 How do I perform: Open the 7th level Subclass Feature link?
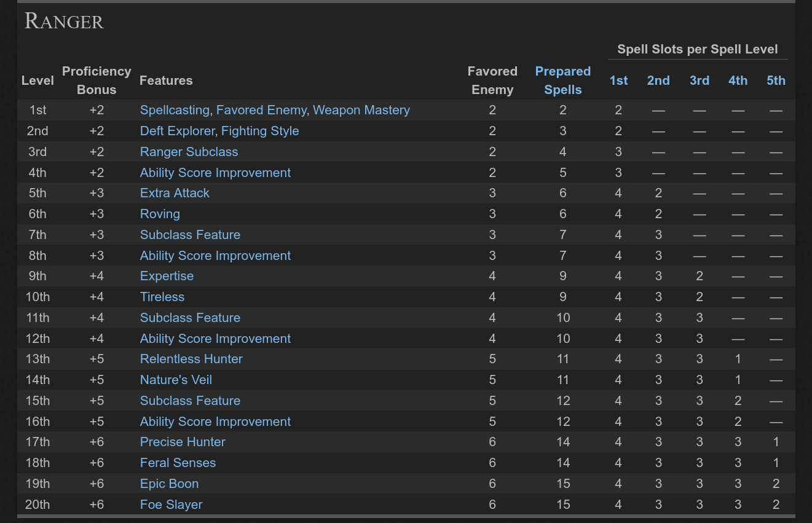point(190,235)
